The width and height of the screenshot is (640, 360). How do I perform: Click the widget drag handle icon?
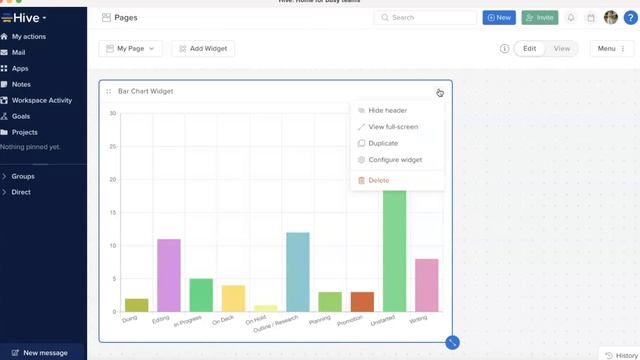109,91
